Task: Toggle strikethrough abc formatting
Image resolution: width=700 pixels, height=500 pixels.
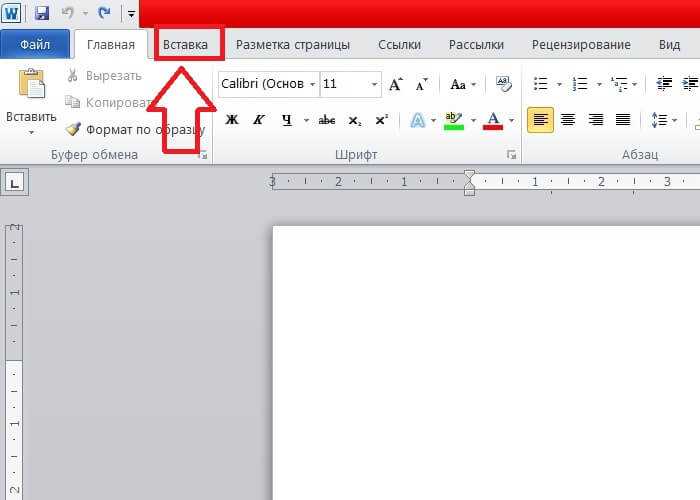Action: click(327, 120)
